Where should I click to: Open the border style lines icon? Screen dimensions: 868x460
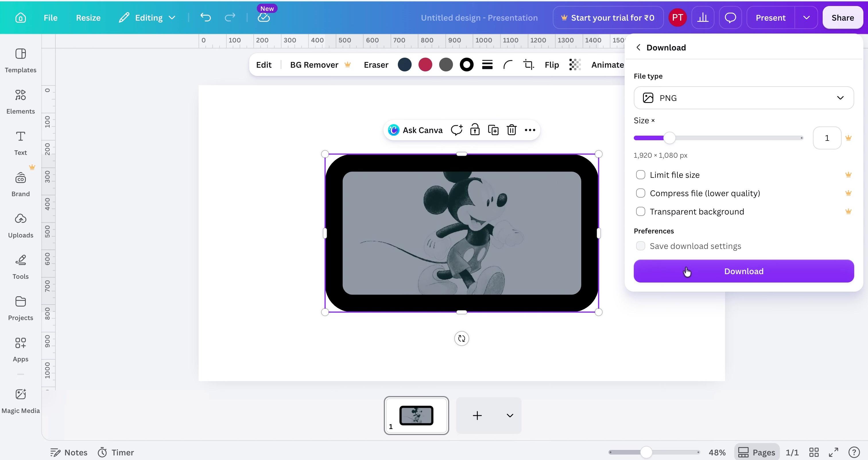487,65
